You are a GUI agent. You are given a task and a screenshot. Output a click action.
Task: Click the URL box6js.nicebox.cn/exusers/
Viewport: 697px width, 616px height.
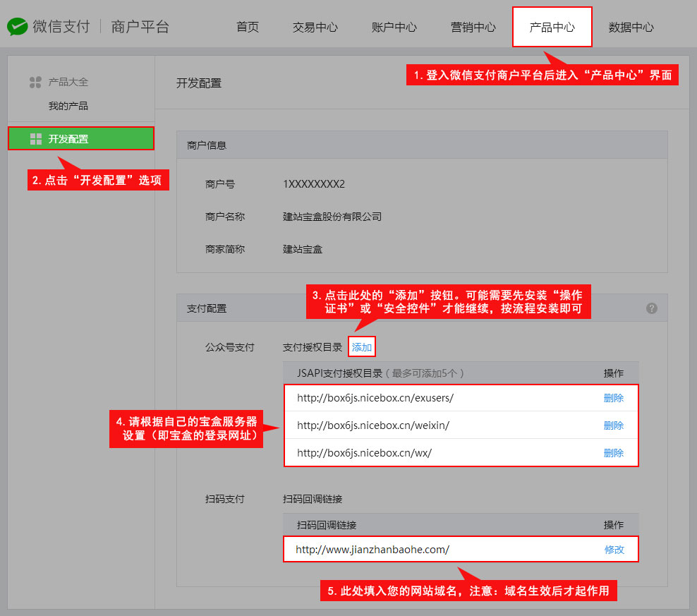[375, 398]
